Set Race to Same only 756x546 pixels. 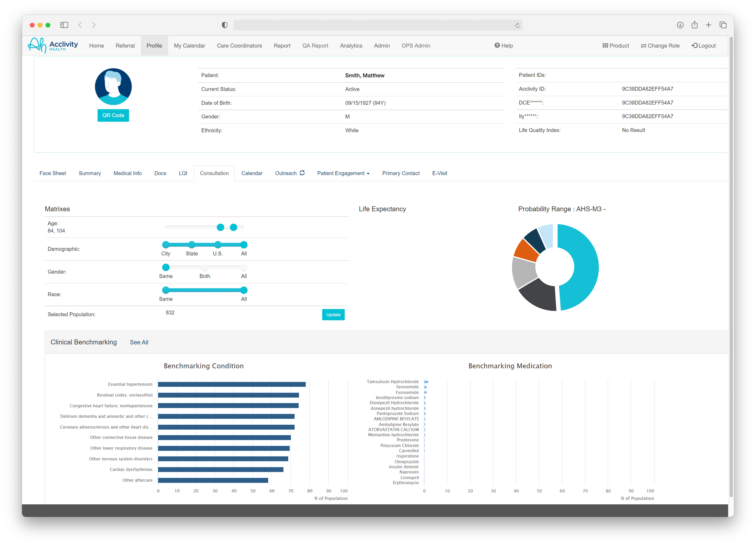tap(166, 290)
